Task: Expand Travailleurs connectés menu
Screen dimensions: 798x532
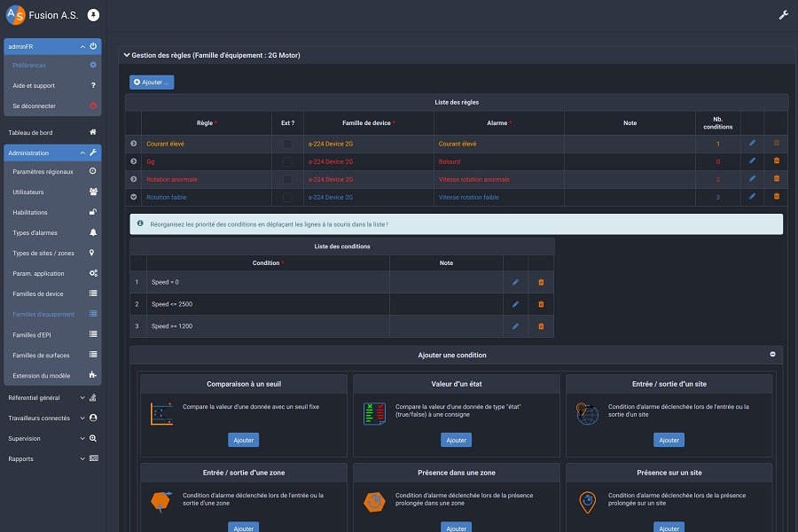Action: [x=82, y=418]
